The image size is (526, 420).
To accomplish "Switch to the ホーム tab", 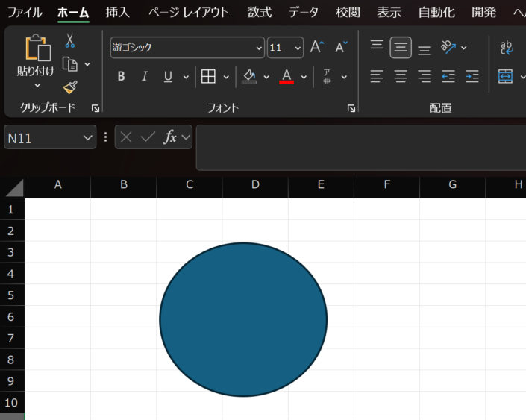I will tap(73, 13).
